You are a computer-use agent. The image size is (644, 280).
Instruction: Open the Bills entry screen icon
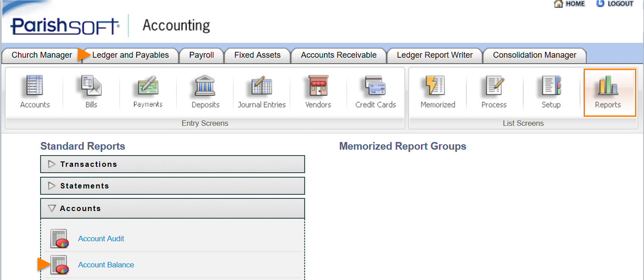(91, 86)
